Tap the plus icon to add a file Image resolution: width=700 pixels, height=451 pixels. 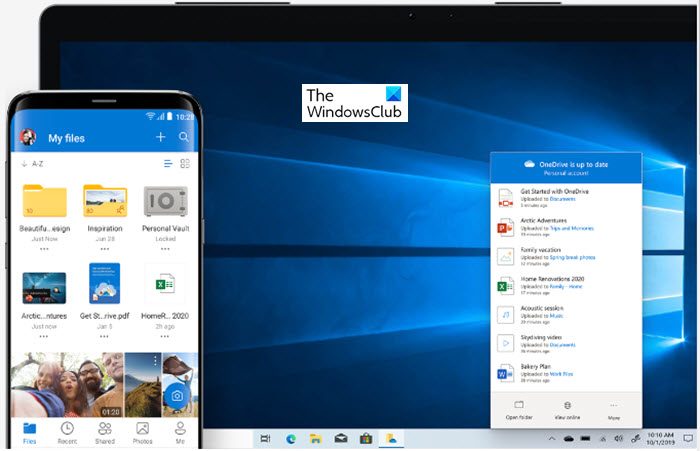161,137
